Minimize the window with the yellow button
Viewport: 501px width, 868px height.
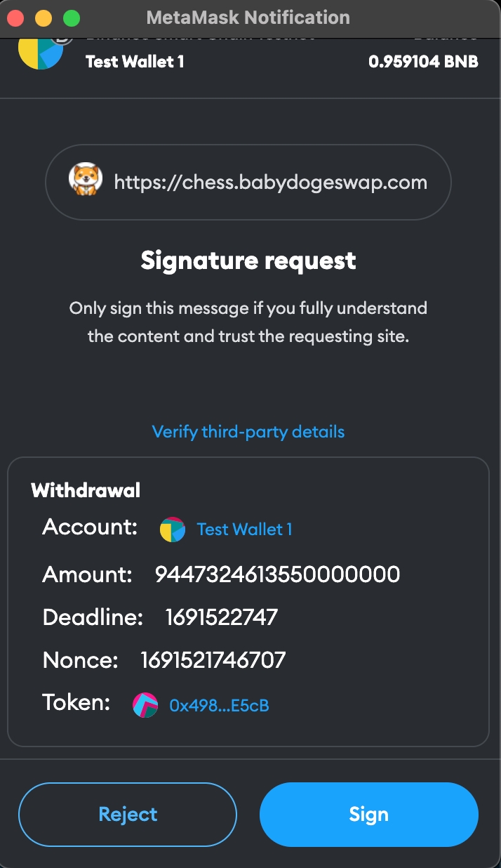pyautogui.click(x=44, y=18)
